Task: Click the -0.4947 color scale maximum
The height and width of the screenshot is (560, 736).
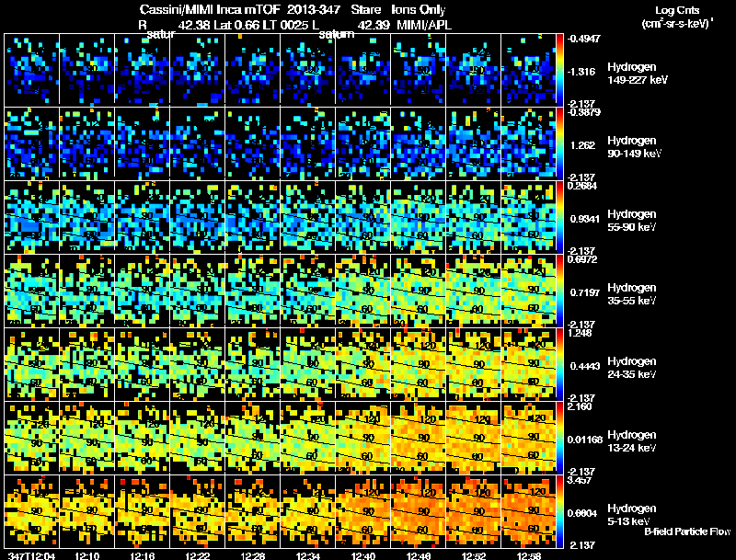Action: pyautogui.click(x=584, y=39)
